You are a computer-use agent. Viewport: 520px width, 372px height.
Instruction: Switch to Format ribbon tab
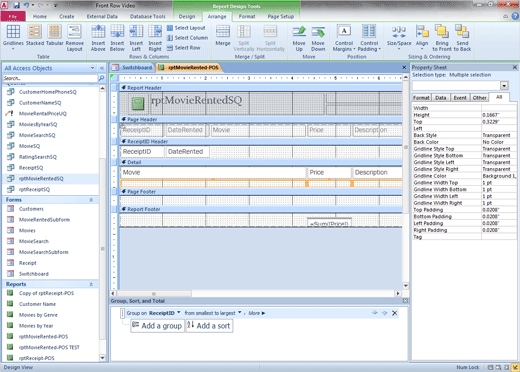247,16
